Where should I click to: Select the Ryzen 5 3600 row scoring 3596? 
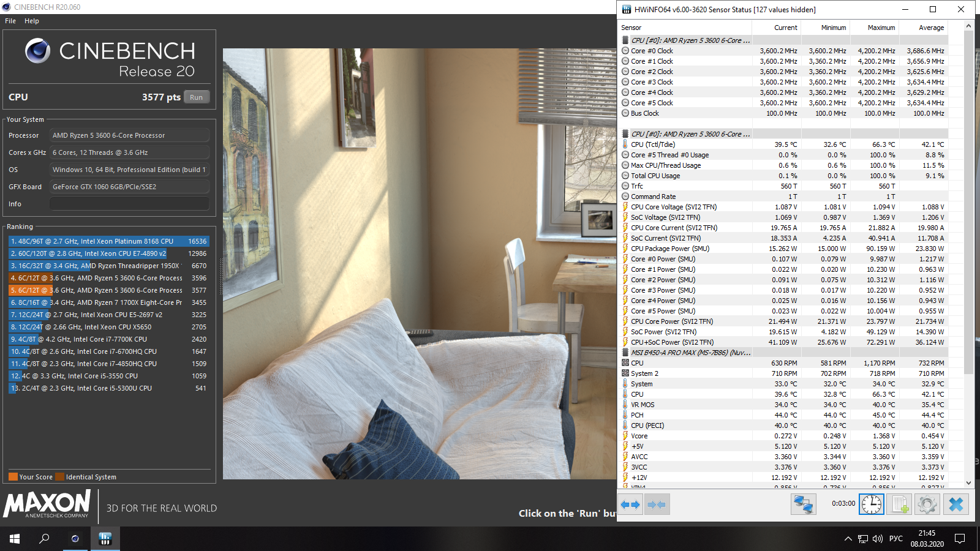click(x=108, y=278)
